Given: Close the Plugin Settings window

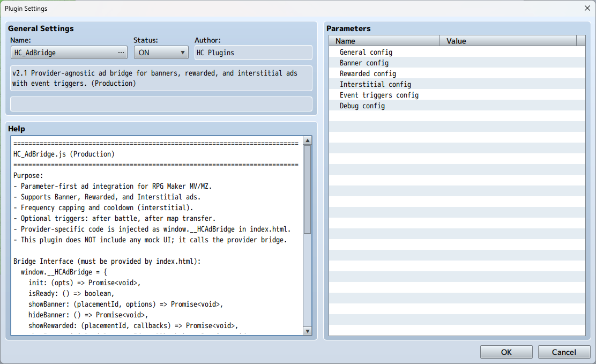Looking at the screenshot, I should [x=587, y=8].
